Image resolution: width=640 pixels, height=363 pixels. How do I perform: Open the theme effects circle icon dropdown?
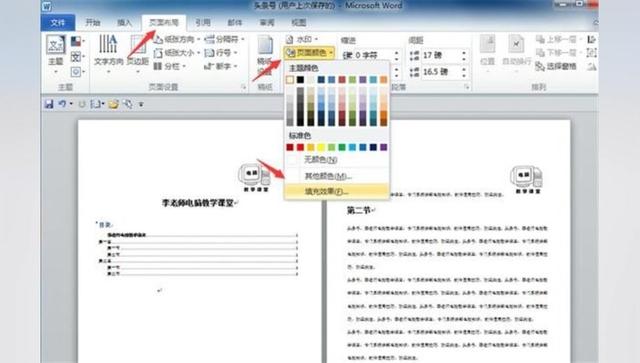point(77,72)
